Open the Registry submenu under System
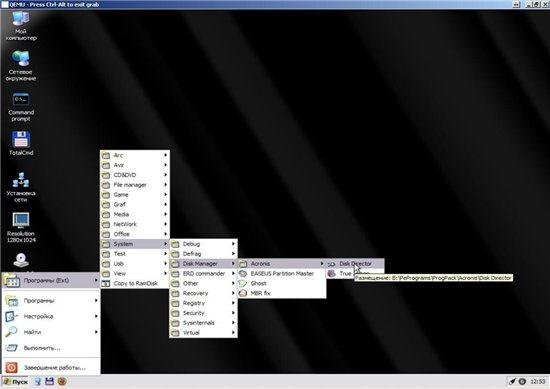Image resolution: width=550 pixels, height=389 pixels. pyautogui.click(x=203, y=303)
